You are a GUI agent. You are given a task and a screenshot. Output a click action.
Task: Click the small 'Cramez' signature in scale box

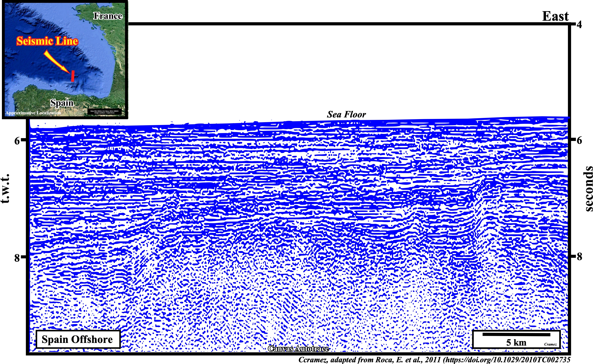(550, 344)
